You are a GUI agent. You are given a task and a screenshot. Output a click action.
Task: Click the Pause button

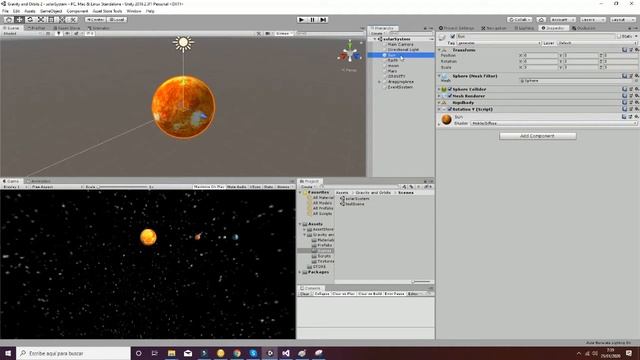point(312,20)
